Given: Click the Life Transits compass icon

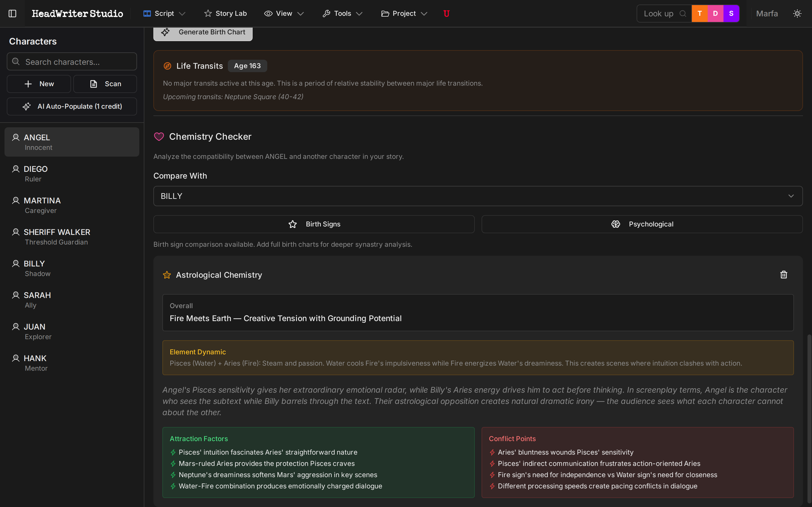Looking at the screenshot, I should coord(167,66).
